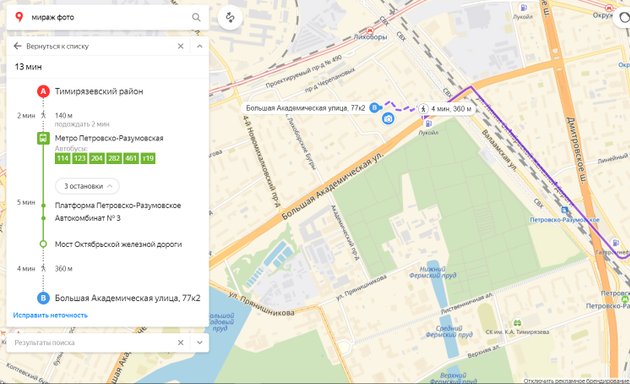Click 'Исправить неточность' link
The height and width of the screenshot is (384, 630).
[x=50, y=315]
